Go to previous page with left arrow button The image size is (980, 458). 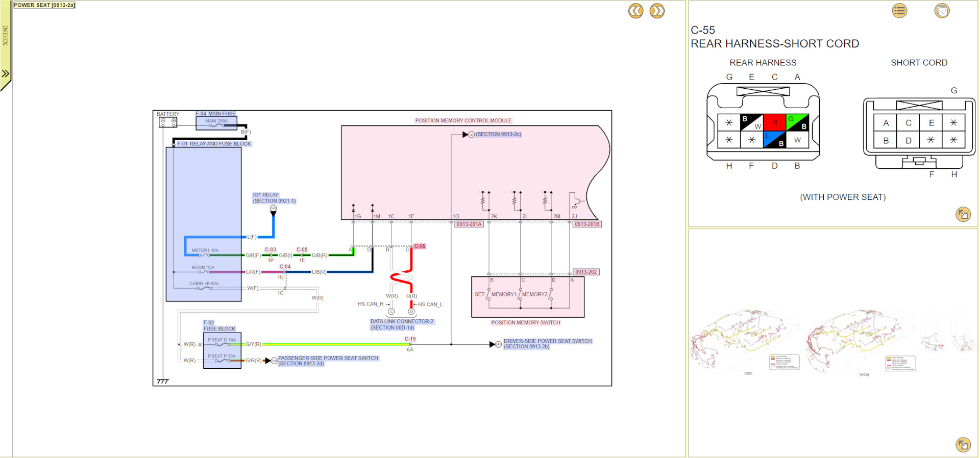[x=635, y=11]
